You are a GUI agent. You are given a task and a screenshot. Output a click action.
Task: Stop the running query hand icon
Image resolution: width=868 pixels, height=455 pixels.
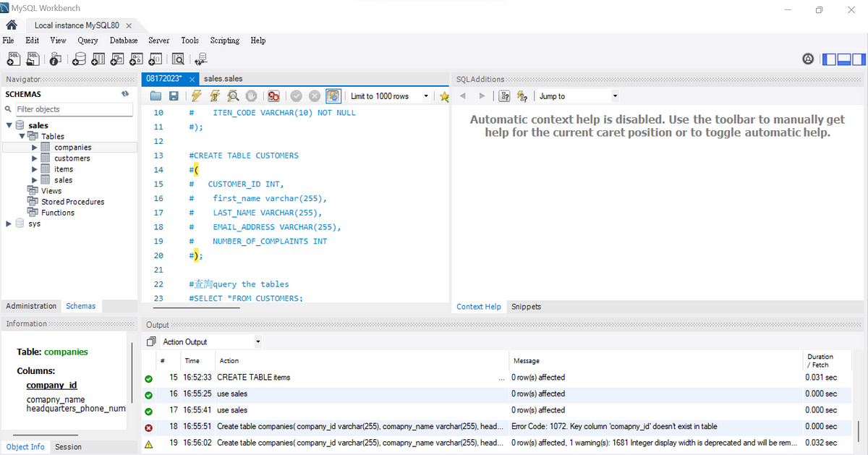pyautogui.click(x=251, y=96)
